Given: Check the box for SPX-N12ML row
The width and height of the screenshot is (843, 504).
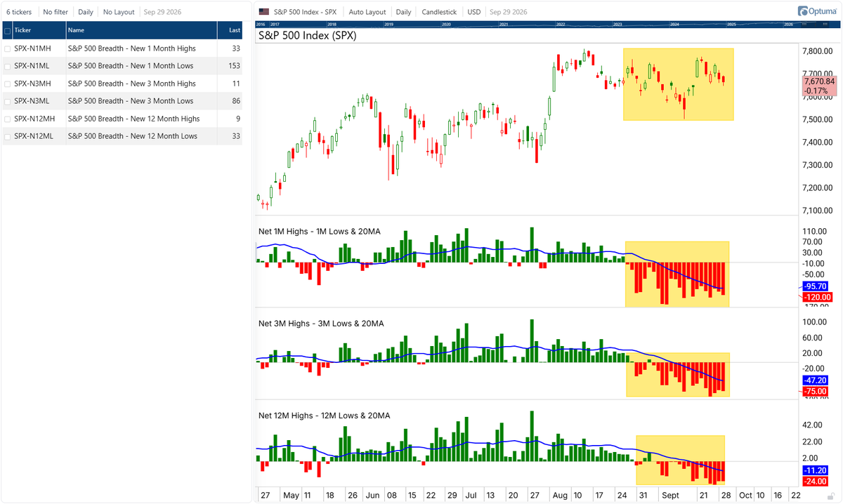Looking at the screenshot, I should 7,136.
